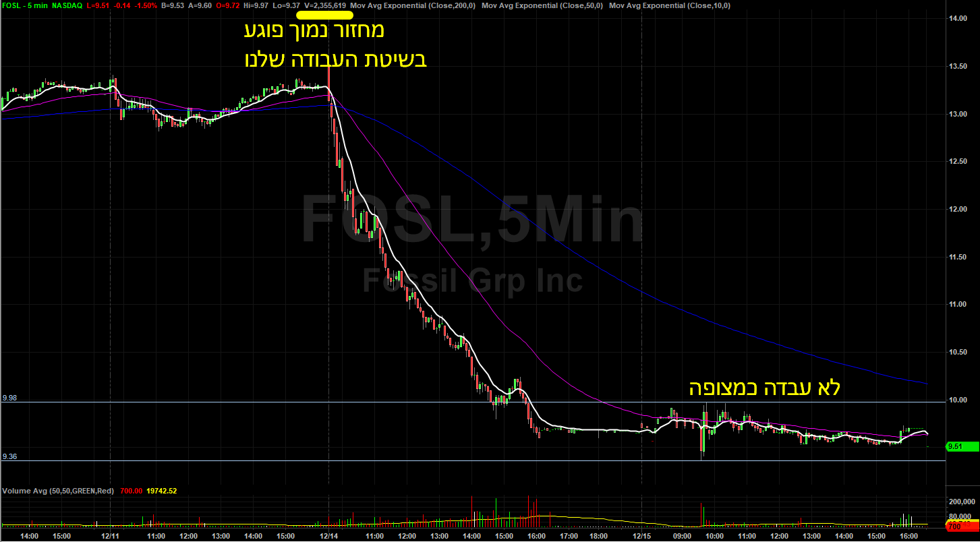Viewport: 980px width, 542px height.
Task: Click the Volume Avg (50,50,GREEN,Red) study label
Action: click(x=58, y=491)
